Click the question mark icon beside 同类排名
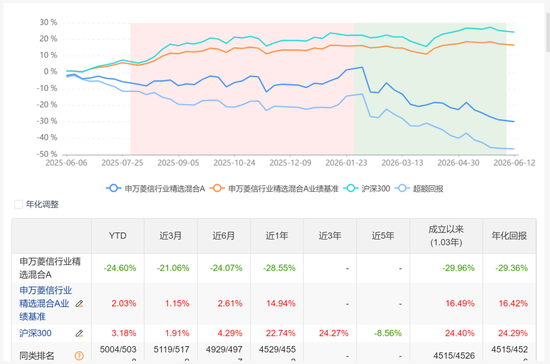 (x=79, y=356)
